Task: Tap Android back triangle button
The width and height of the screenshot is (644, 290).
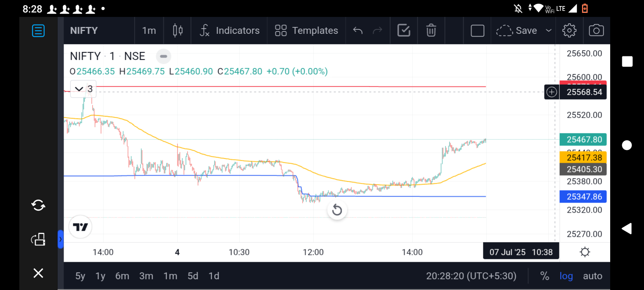Action: click(627, 229)
